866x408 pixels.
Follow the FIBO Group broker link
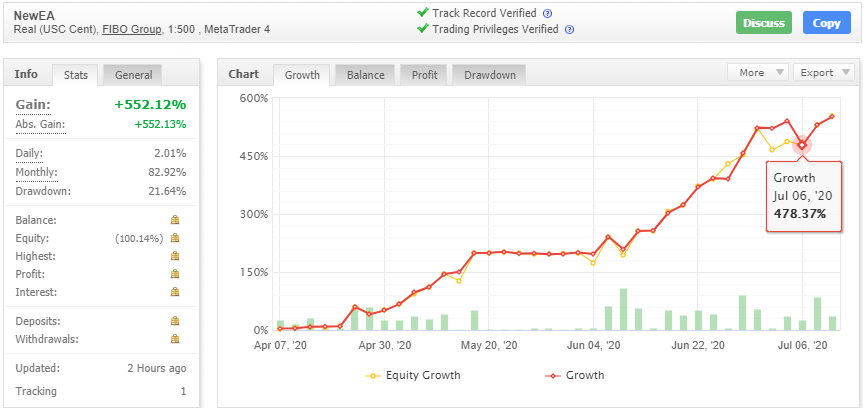tap(132, 30)
